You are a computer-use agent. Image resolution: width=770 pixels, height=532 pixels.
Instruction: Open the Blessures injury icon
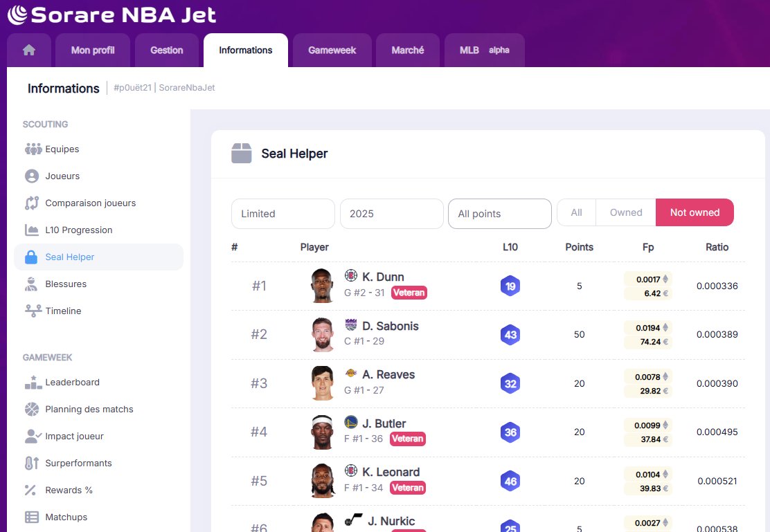coord(31,284)
